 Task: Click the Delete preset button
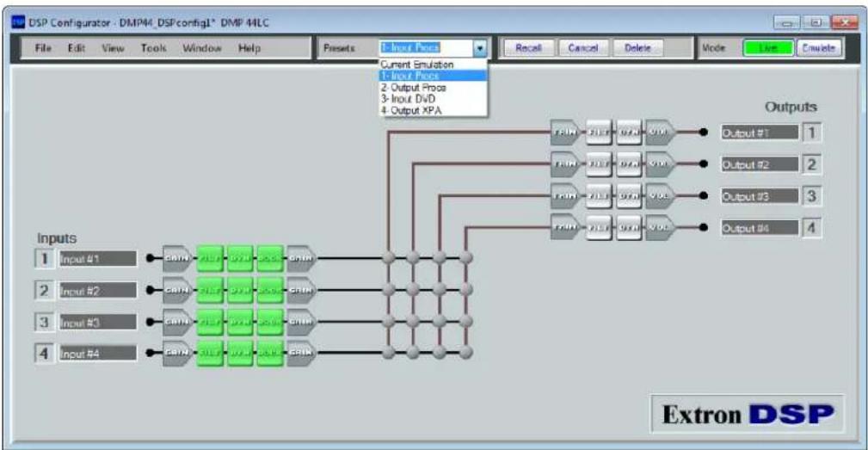point(637,48)
